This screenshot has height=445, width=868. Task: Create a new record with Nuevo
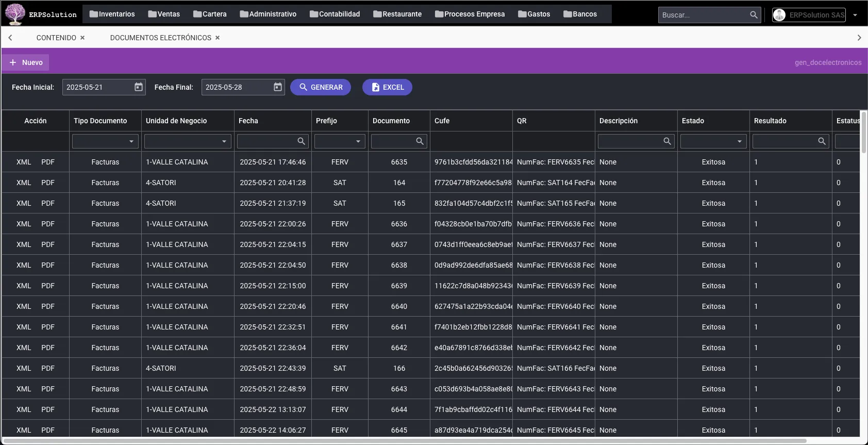pos(26,62)
